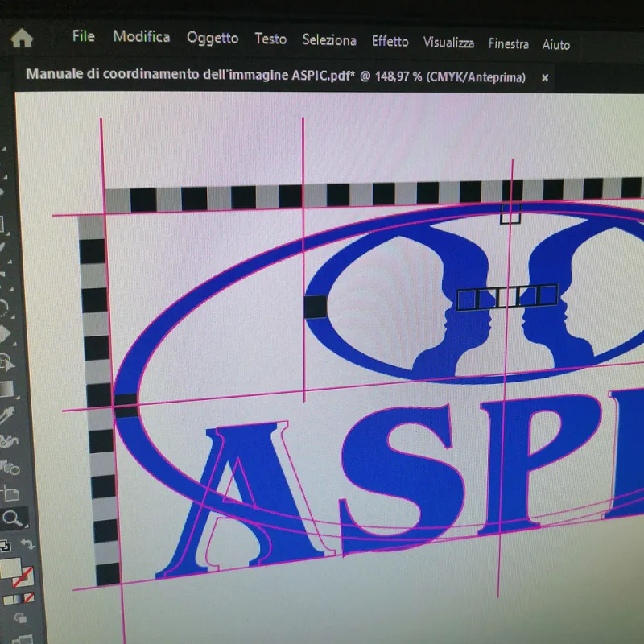
Task: Click the drawing mode icon
Action: coord(20,617)
